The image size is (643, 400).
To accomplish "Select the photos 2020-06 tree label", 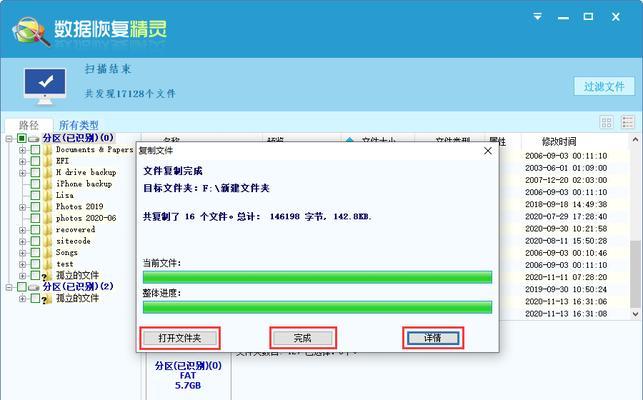I will point(86,218).
